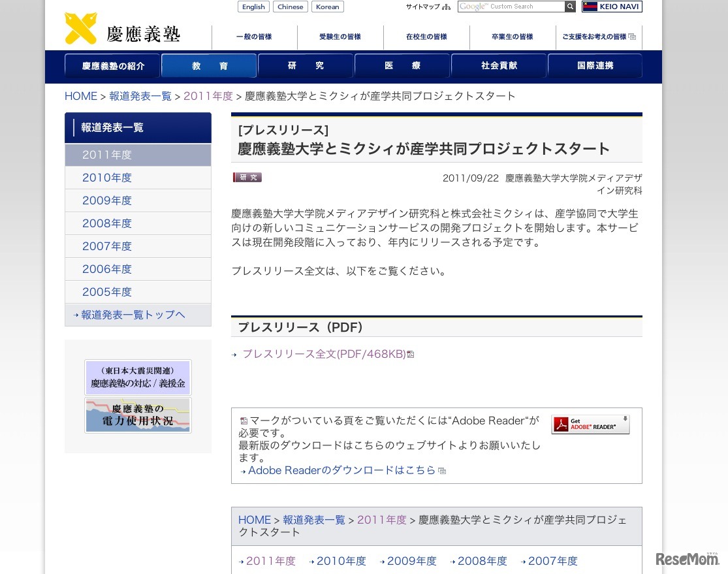
Task: Click the 慶應義塾の電力使用状況 banner
Action: point(138,415)
